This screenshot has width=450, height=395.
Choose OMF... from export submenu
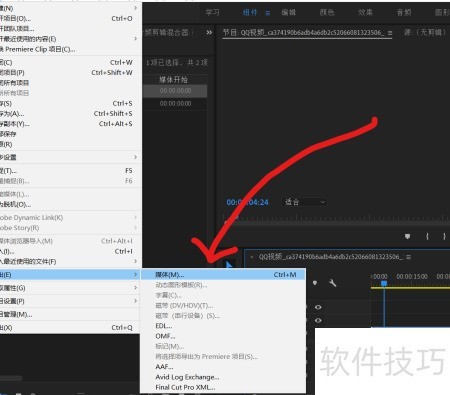pyautogui.click(x=223, y=336)
